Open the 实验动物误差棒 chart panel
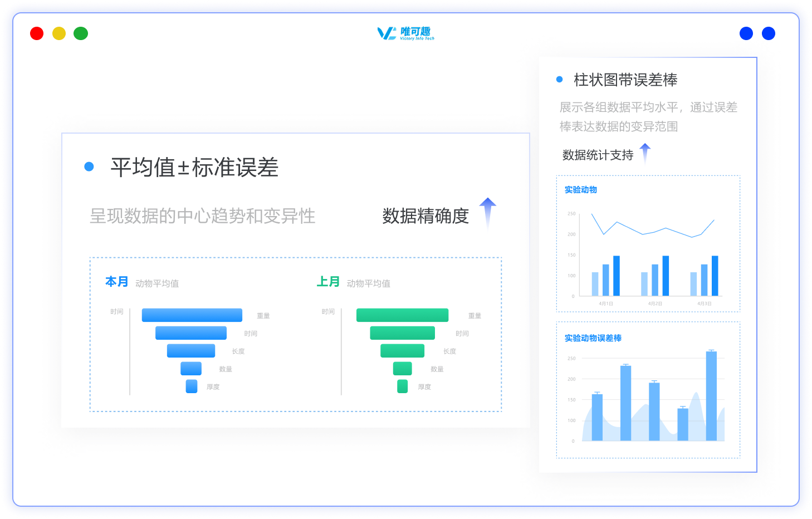Image resolution: width=812 pixels, height=519 pixels. tap(593, 337)
